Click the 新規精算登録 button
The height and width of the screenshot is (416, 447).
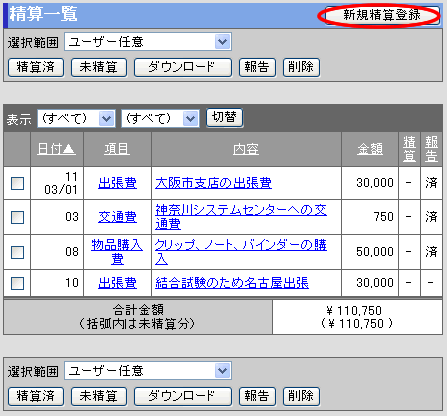[382, 15]
